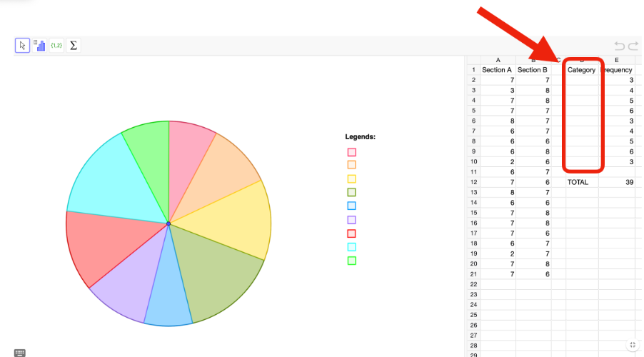Click the Section A header cell
The image size is (644, 357).
tap(497, 70)
